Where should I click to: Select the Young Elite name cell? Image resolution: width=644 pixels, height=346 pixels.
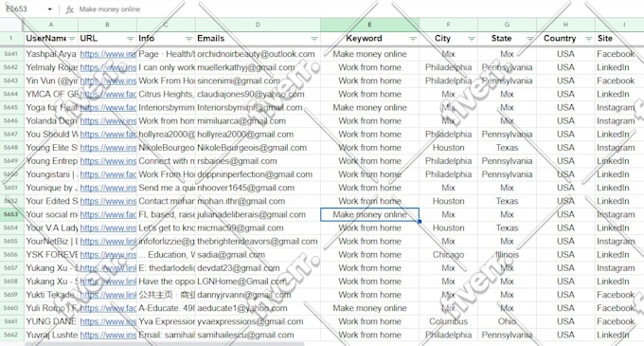(x=51, y=148)
